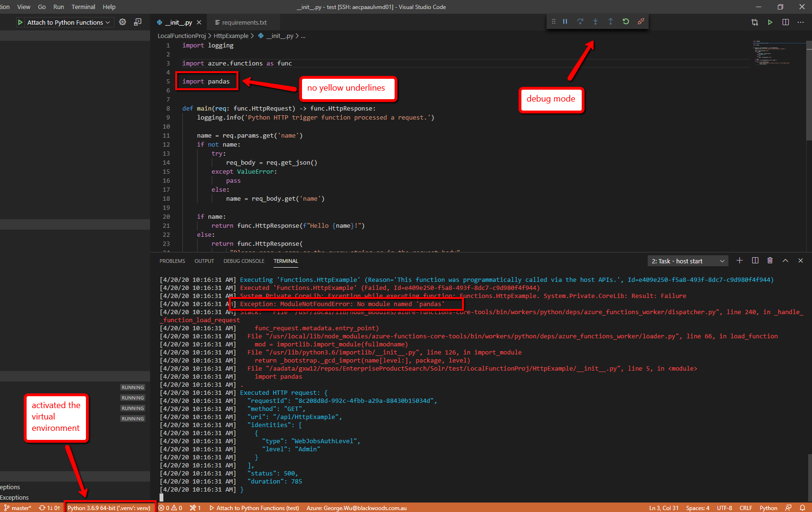Open the '2: Task - host start' terminal dropdown
Viewport: 812px width, 512px height.
(x=688, y=261)
